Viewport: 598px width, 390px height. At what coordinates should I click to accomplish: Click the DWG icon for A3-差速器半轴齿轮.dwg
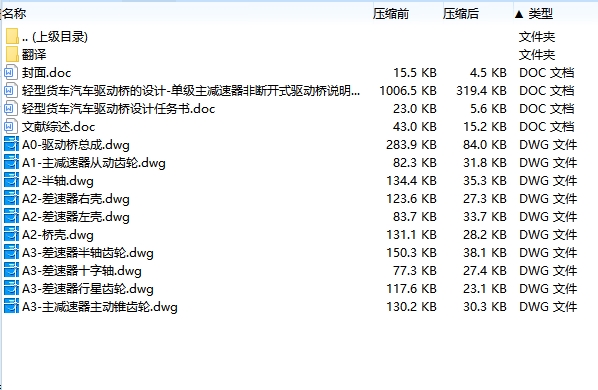click(x=11, y=253)
